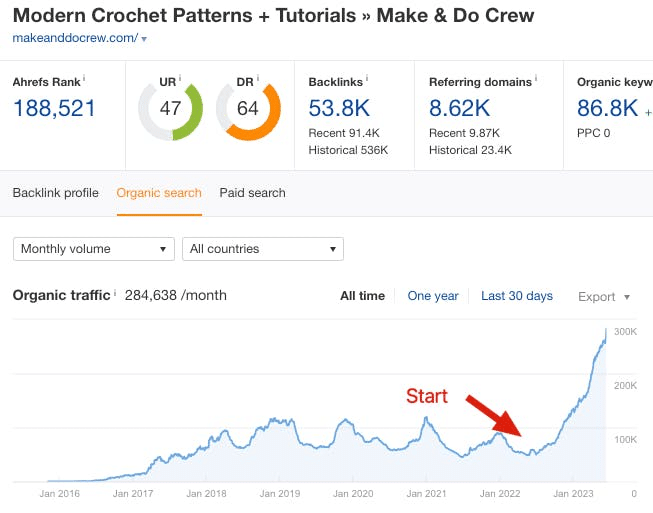Screen dimensions: 653x513
Task: Click the UR 47 green gauge
Action: coord(170,109)
